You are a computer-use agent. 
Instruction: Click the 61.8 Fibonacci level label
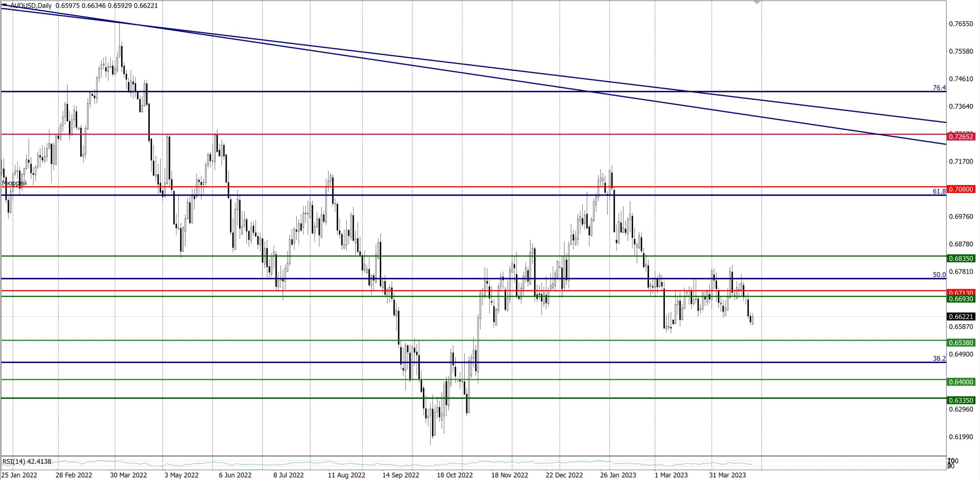point(939,191)
